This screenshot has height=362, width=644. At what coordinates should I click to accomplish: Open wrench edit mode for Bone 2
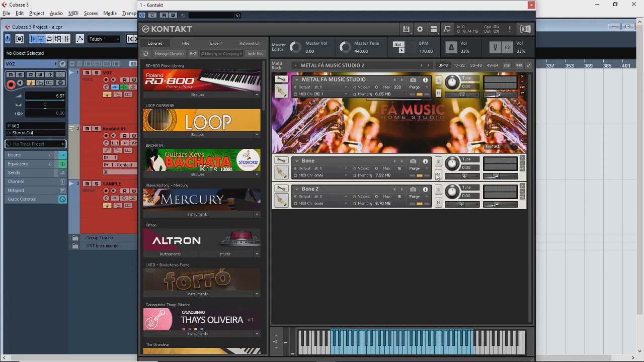click(x=281, y=189)
